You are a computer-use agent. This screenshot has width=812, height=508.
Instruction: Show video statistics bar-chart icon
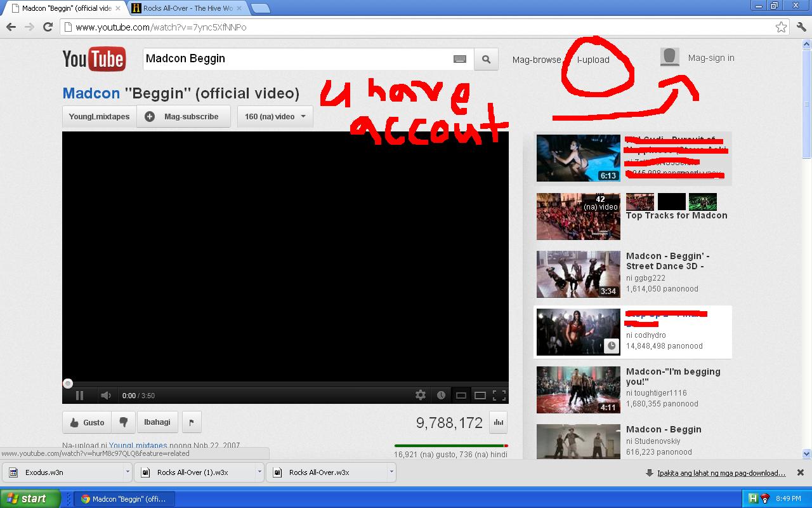tap(498, 422)
